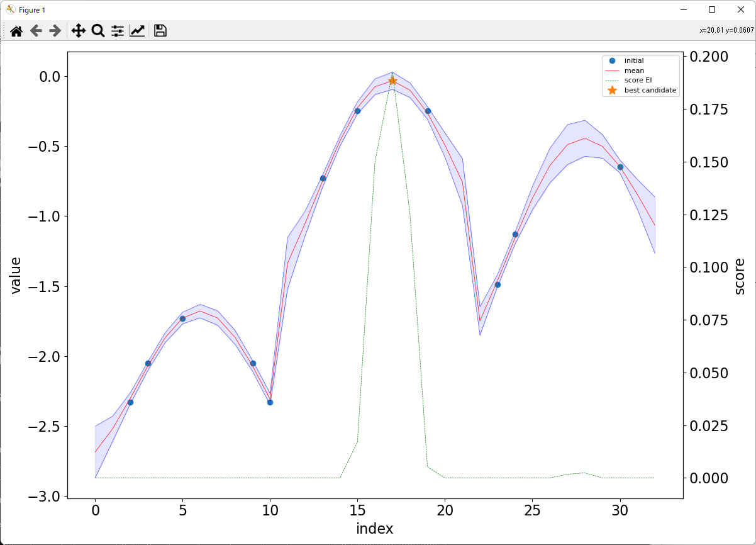Viewport: 756px width, 545px height.
Task: Click the matplotlib window icon in the title bar
Action: coord(11,9)
